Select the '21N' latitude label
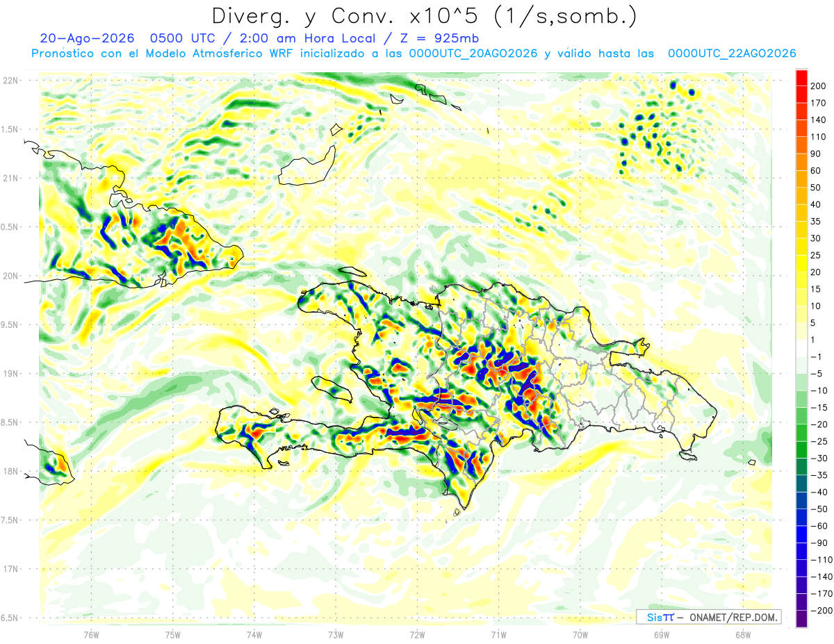This screenshot has width=834, height=644. (10, 178)
